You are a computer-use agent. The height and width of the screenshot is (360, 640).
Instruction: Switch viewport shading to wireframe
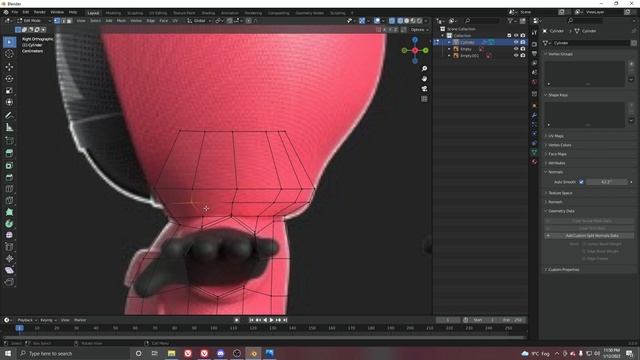click(400, 20)
